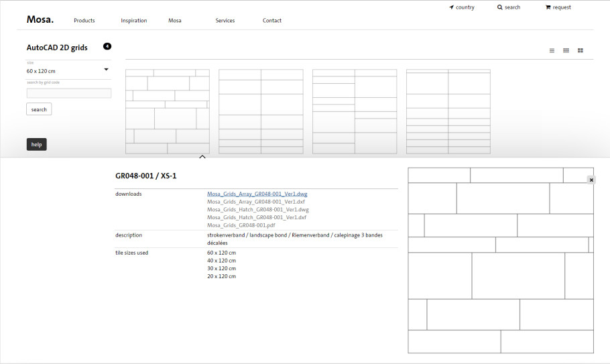The height and width of the screenshot is (364, 610).
Task: Click the Mosa logo
Action: (x=40, y=19)
